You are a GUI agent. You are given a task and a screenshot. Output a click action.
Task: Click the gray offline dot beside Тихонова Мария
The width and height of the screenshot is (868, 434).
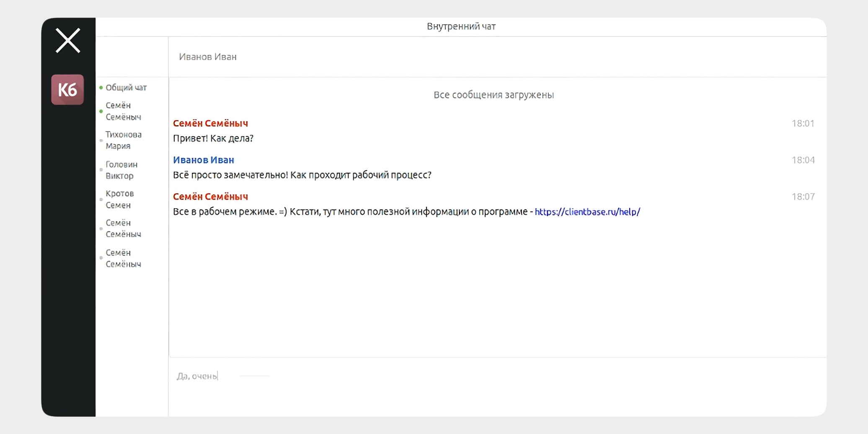(x=101, y=140)
